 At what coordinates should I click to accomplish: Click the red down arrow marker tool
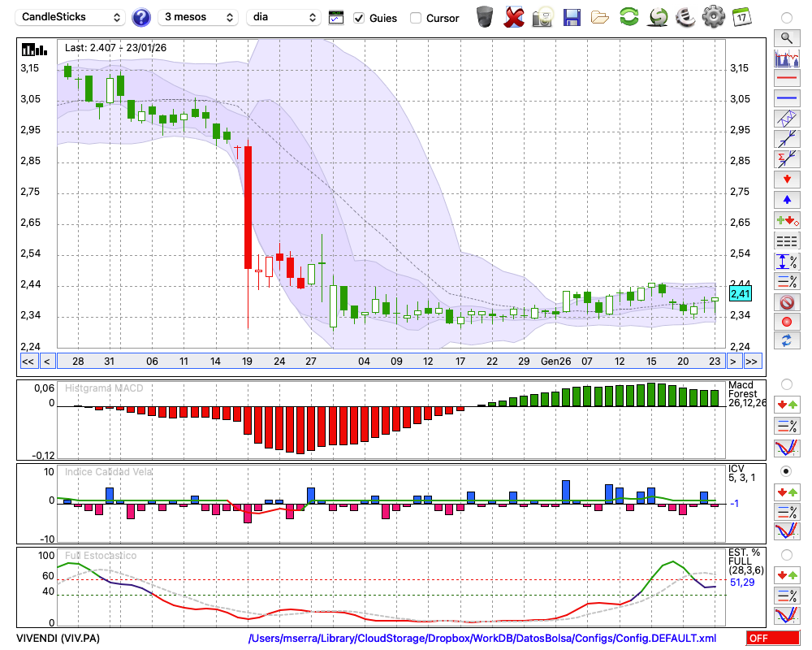pos(786,179)
